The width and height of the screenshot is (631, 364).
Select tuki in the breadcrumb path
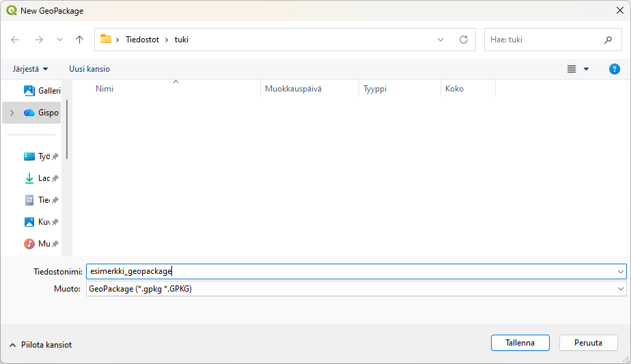pyautogui.click(x=182, y=40)
